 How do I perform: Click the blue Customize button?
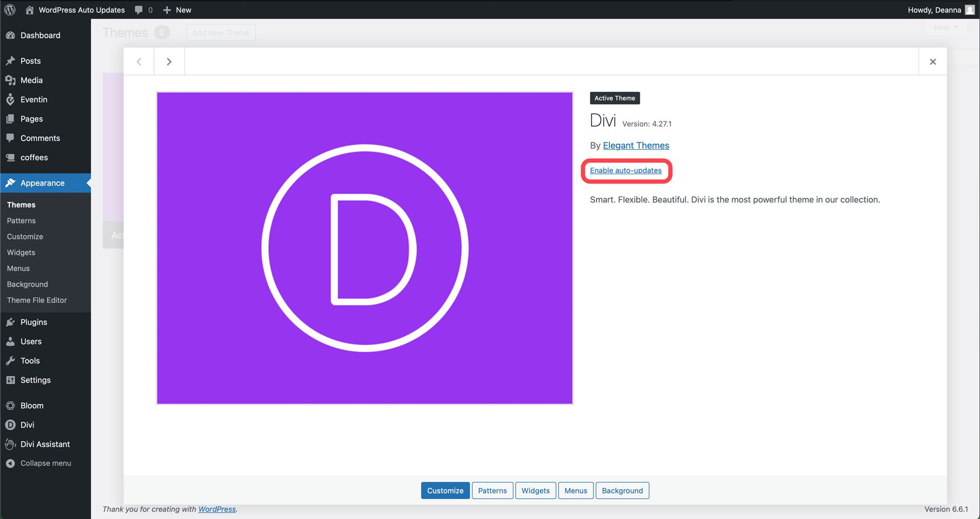coord(445,491)
